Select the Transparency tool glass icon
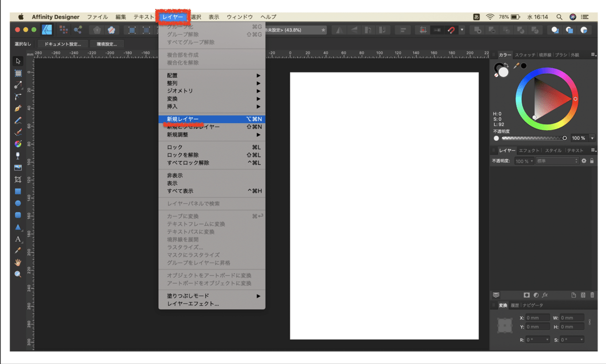Viewport: 606px width, 364px height. point(18,155)
